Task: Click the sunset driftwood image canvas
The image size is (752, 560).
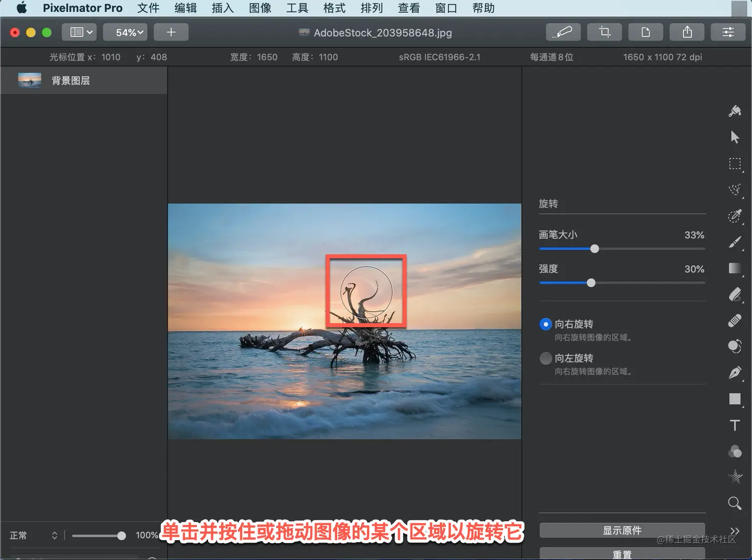Action: (345, 321)
